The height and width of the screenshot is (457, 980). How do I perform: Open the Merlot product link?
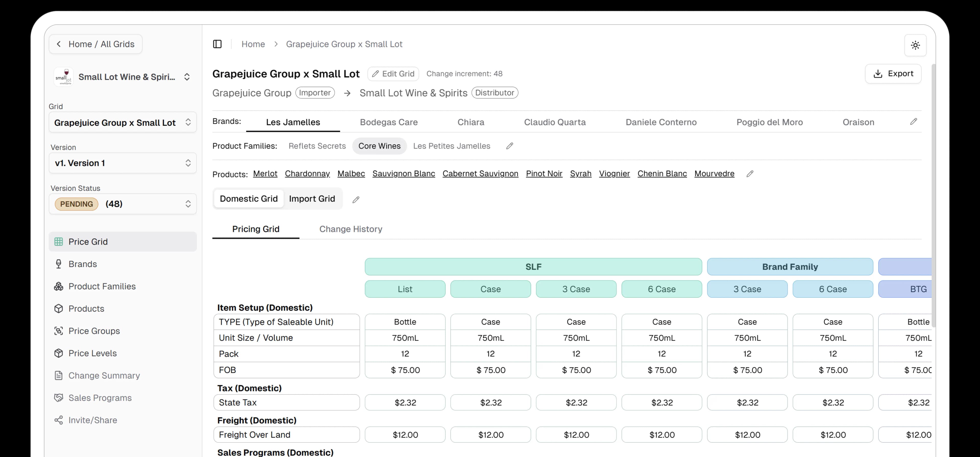[x=265, y=173]
